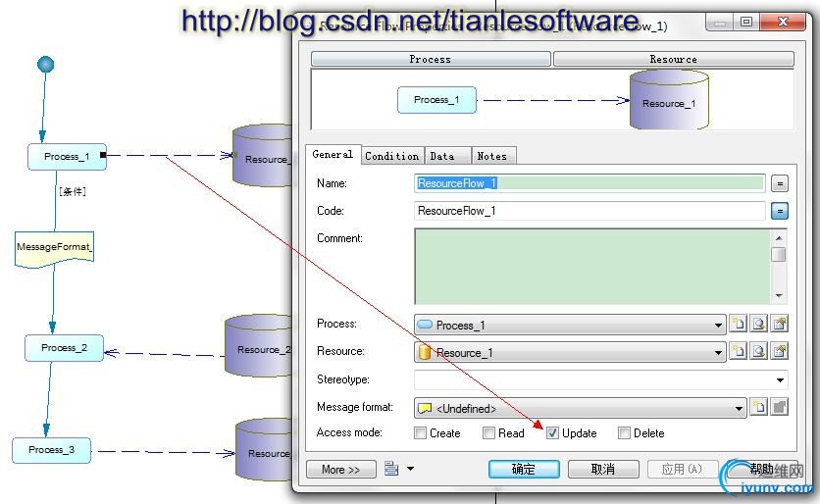Viewport: 820px width, 504px height.
Task: Maximize the flow properties dialog
Action: pyautogui.click(x=746, y=22)
